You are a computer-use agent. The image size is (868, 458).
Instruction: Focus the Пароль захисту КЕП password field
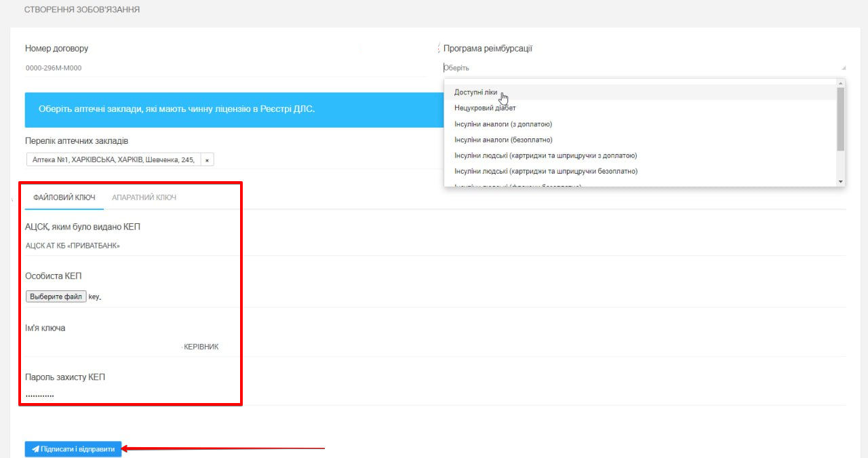pos(129,395)
